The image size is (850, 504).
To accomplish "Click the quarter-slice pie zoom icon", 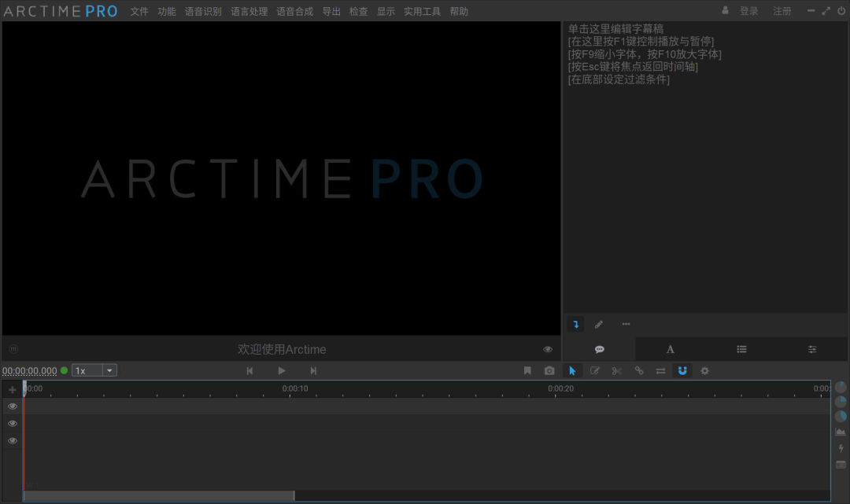I will pyautogui.click(x=841, y=402).
